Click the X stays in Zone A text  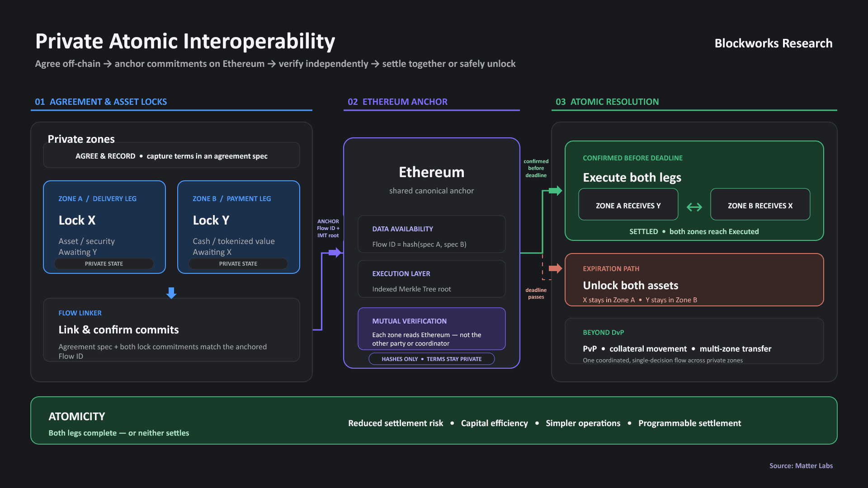point(609,300)
